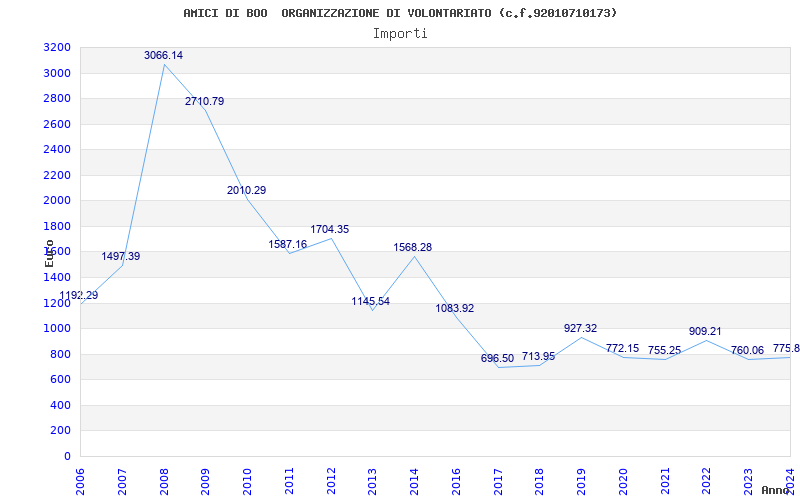The height and width of the screenshot is (500, 800).
Task: Click the 772.15 data label
Action: (x=622, y=348)
